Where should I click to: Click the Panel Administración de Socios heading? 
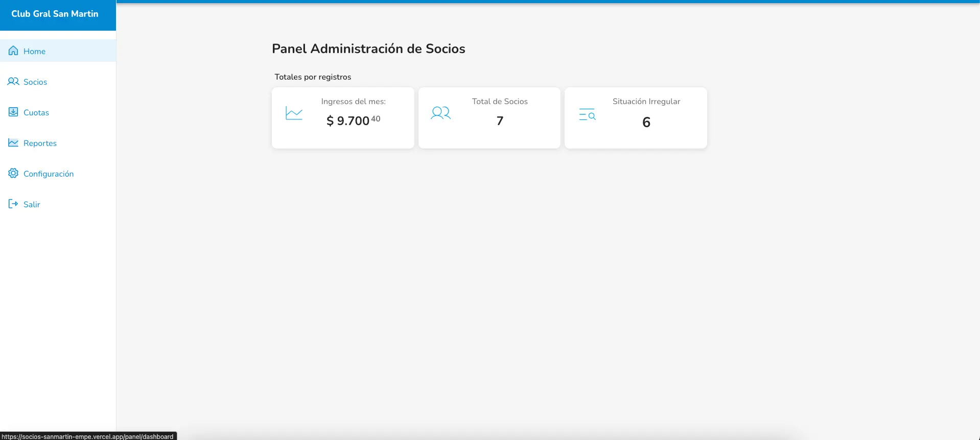coord(368,48)
